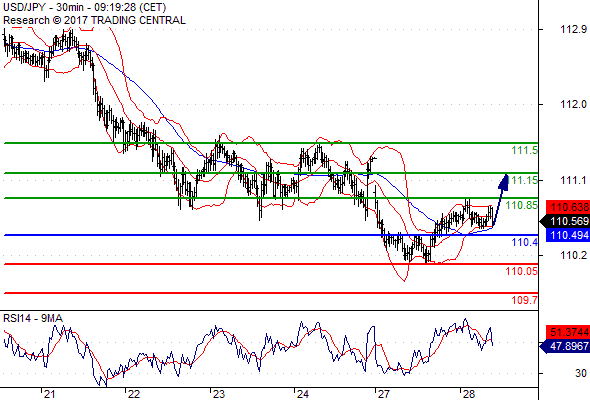Click date marker 27 on time axis

[x=383, y=394]
